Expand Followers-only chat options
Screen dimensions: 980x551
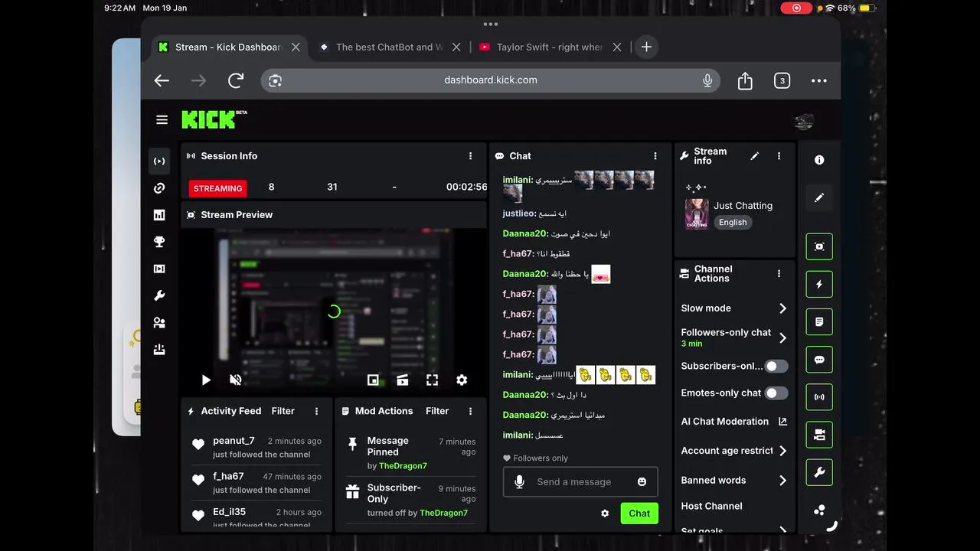[782, 337]
